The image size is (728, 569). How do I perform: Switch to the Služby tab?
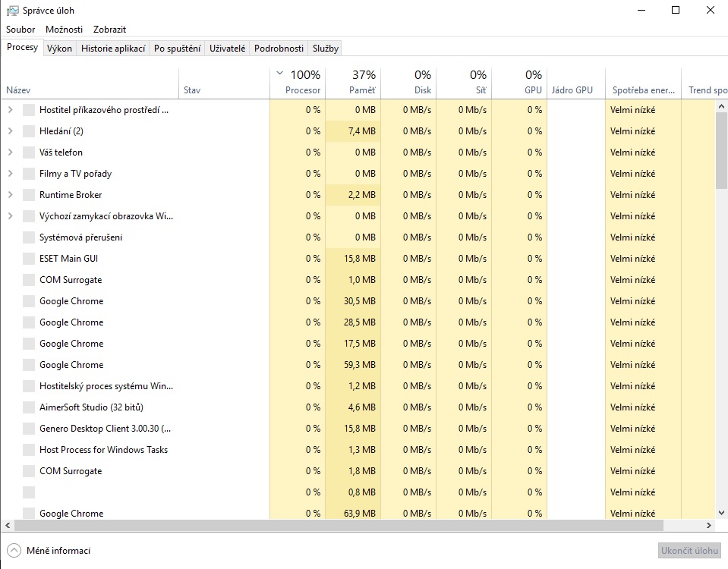pos(325,49)
